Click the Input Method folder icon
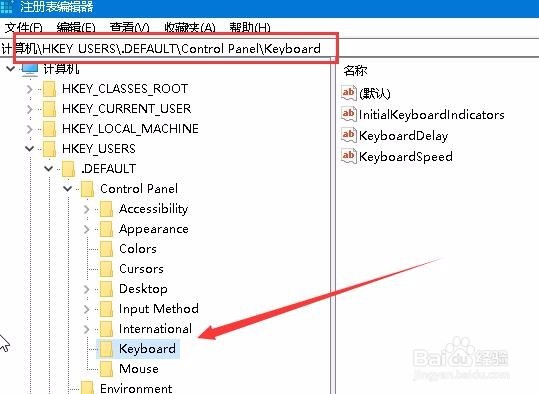Viewport: 539px width, 394px height. tap(107, 309)
